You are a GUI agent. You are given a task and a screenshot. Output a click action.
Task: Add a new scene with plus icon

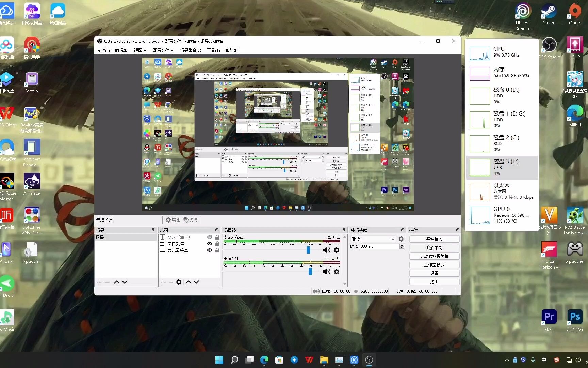pyautogui.click(x=99, y=282)
